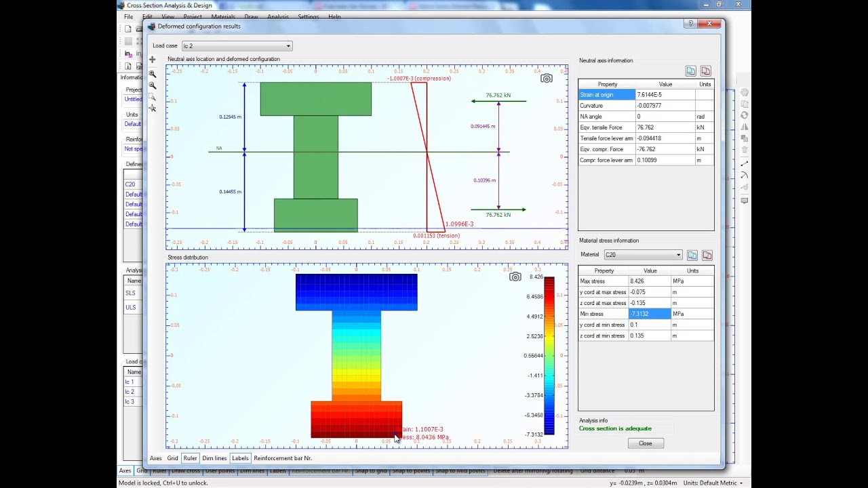Click the Close button

[645, 443]
